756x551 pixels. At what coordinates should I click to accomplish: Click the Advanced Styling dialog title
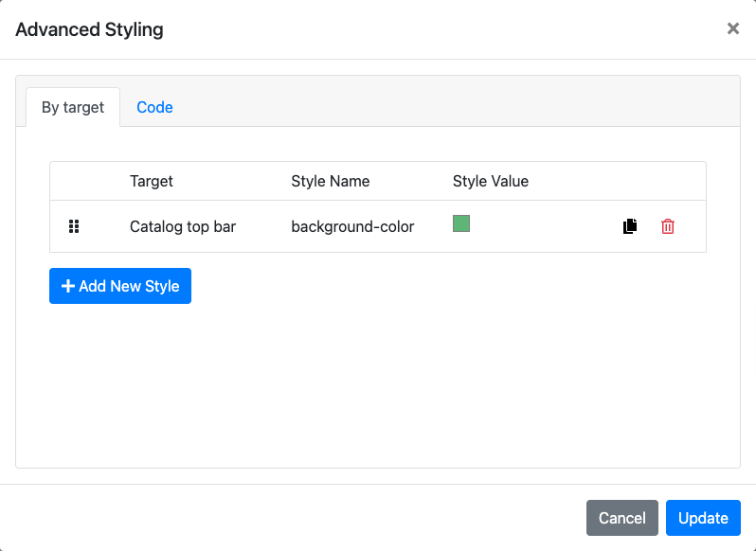click(90, 29)
